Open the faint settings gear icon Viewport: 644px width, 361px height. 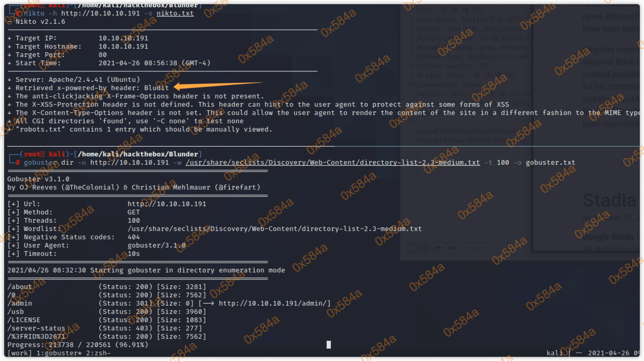point(425,248)
